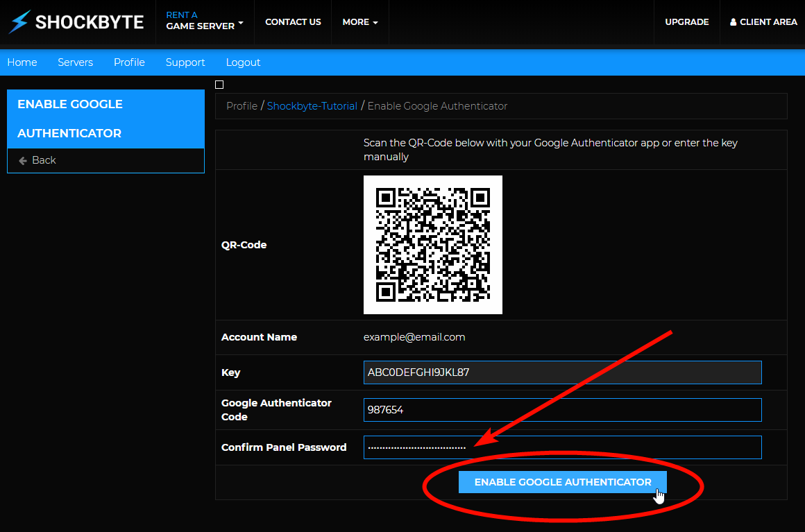Follow the Shockbyte-Tutorial breadcrumb link
The height and width of the screenshot is (532, 805).
(x=312, y=105)
